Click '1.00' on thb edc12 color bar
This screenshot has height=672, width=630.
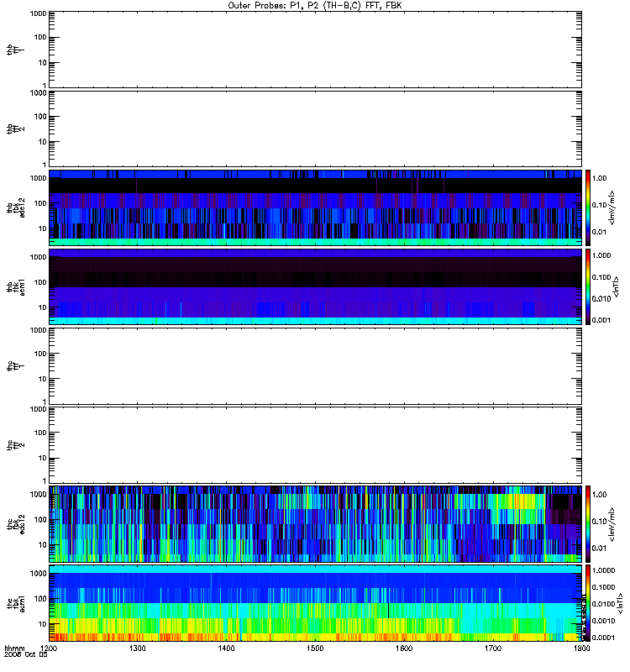tap(600, 178)
